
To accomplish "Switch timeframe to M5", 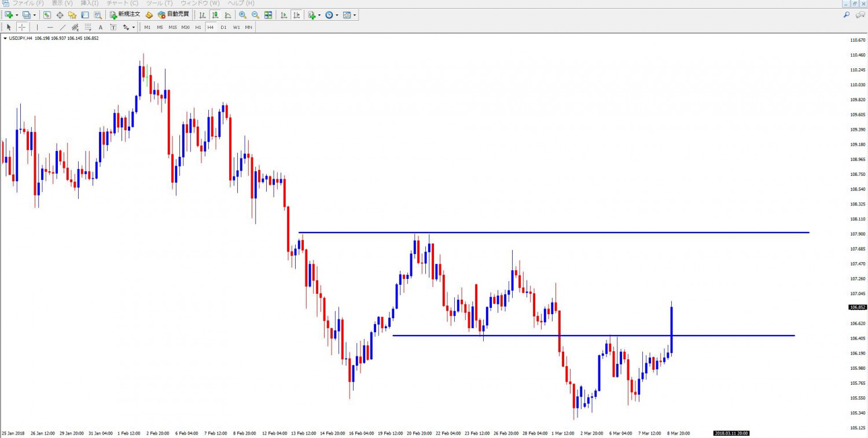I will coord(160,27).
